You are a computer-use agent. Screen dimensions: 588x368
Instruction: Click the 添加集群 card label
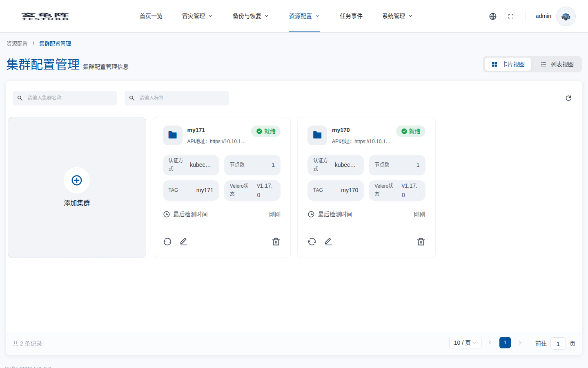[x=77, y=203]
